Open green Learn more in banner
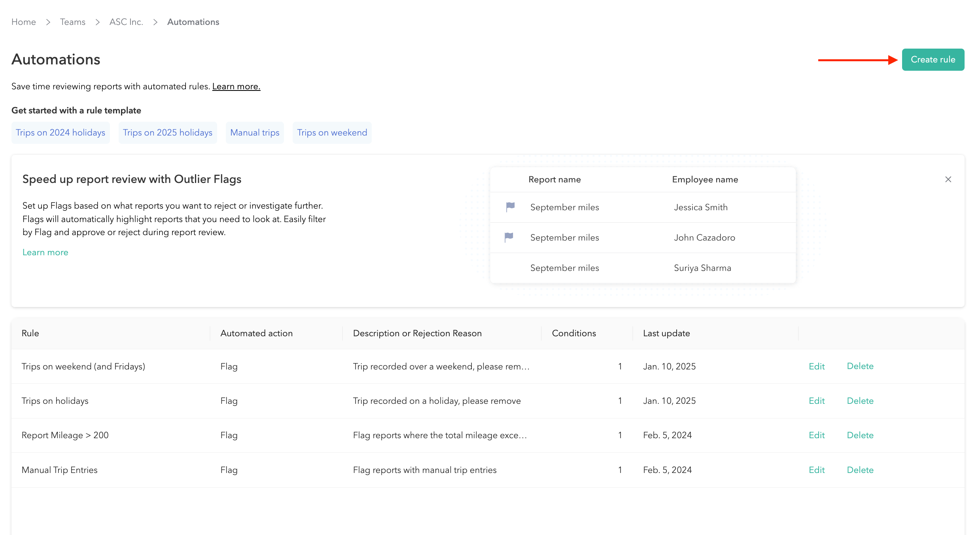This screenshot has width=980, height=535. [x=45, y=252]
